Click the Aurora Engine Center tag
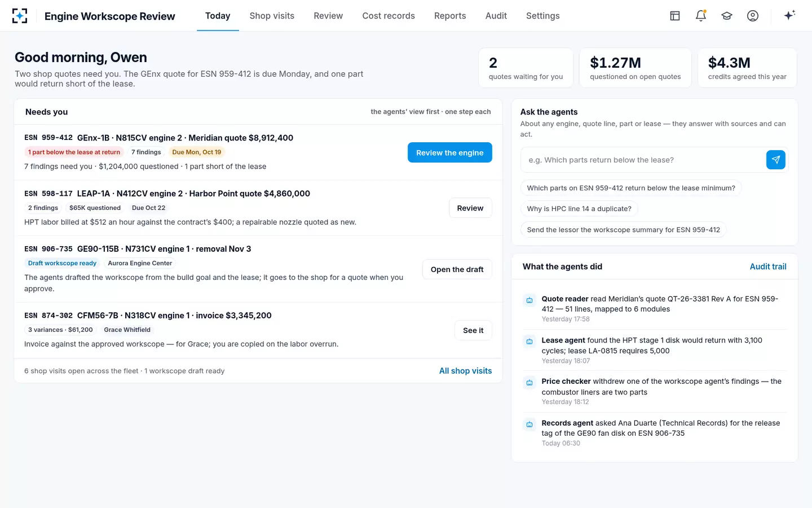 pos(140,263)
